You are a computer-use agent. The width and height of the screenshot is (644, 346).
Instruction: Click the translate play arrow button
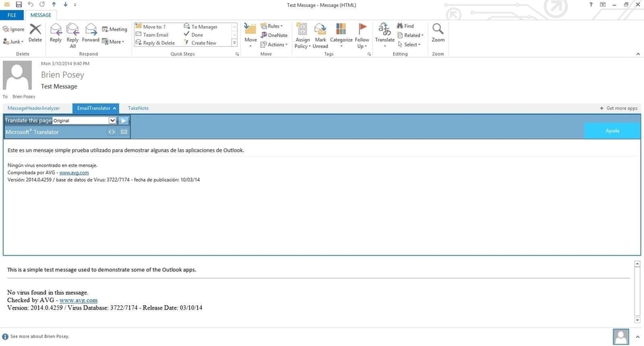coord(124,121)
